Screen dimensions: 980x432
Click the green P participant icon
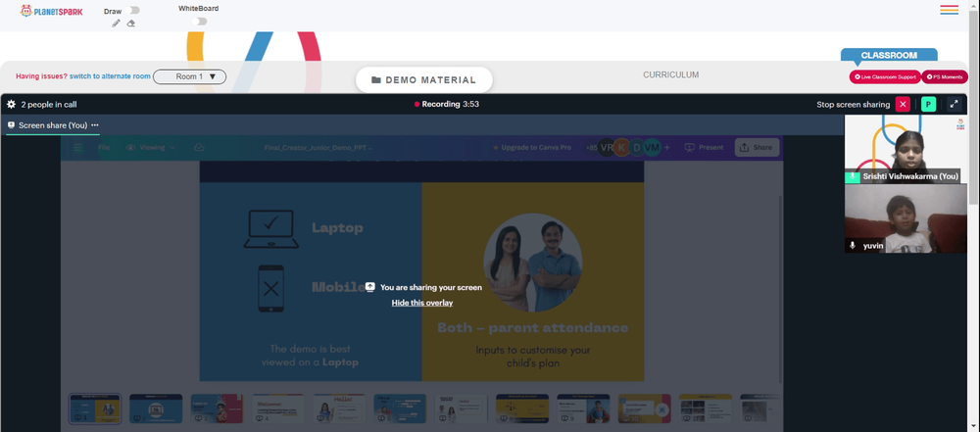click(928, 105)
